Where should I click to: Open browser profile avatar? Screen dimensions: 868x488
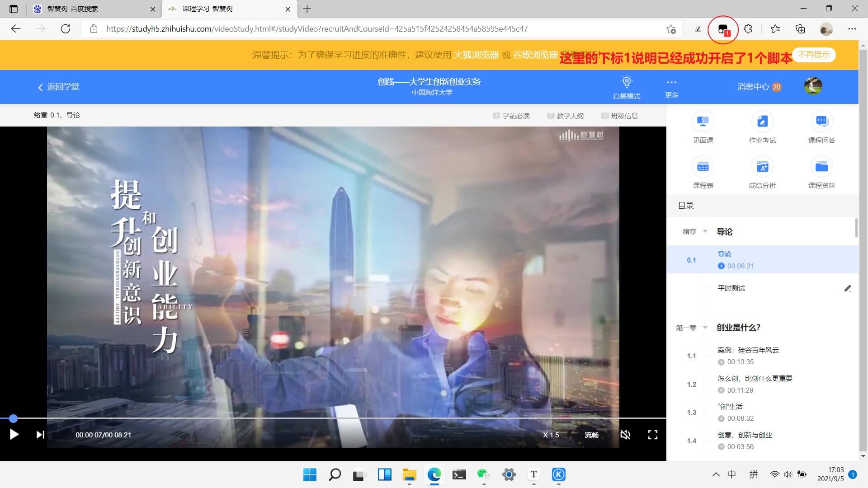click(826, 29)
